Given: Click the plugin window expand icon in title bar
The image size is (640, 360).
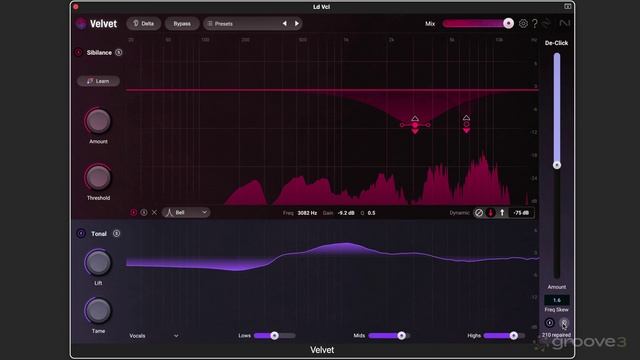Looking at the screenshot, I should click(567, 7).
